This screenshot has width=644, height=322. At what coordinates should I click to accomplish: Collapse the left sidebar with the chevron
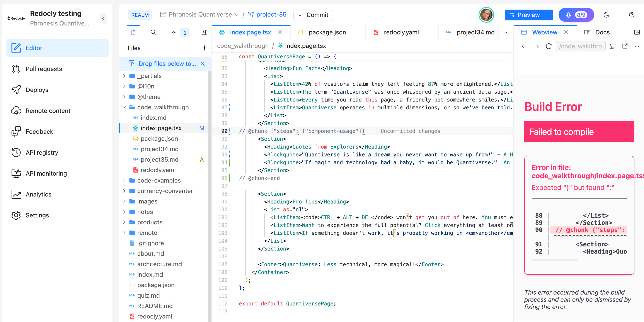(103, 18)
